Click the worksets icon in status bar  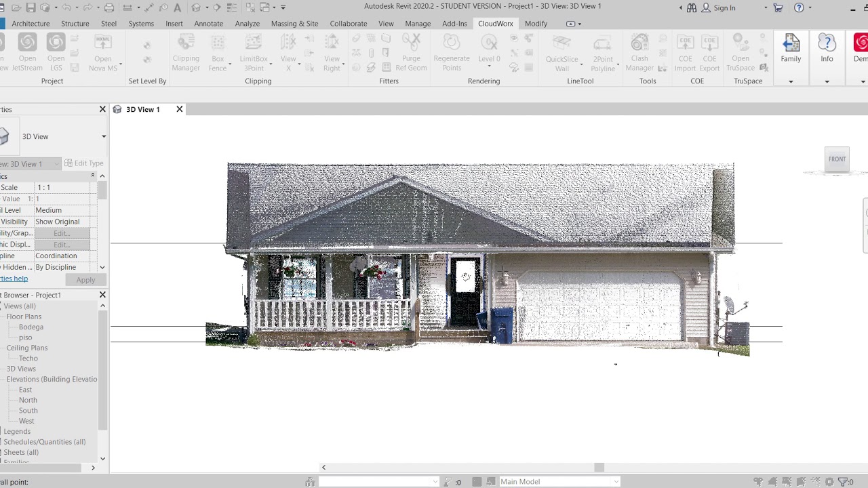(x=311, y=482)
